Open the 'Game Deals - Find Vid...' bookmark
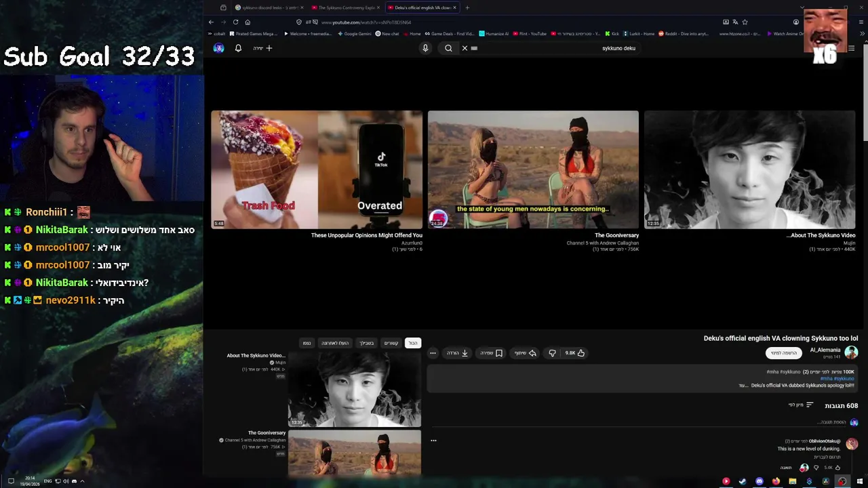Viewport: 868px width, 488px height. coord(449,33)
